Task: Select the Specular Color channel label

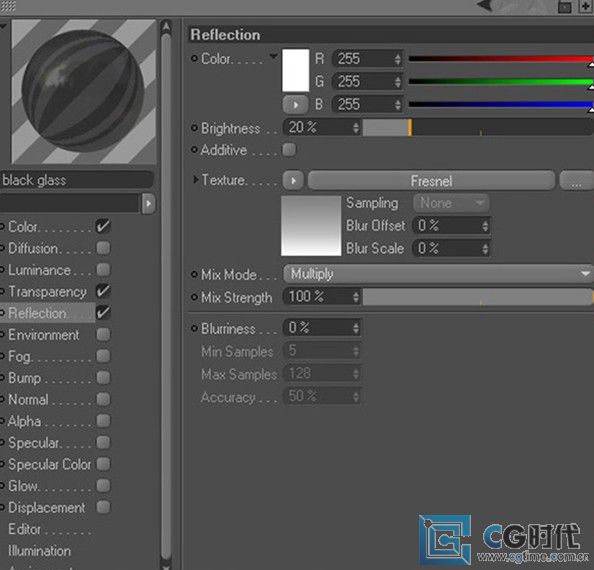Action: pos(50,464)
